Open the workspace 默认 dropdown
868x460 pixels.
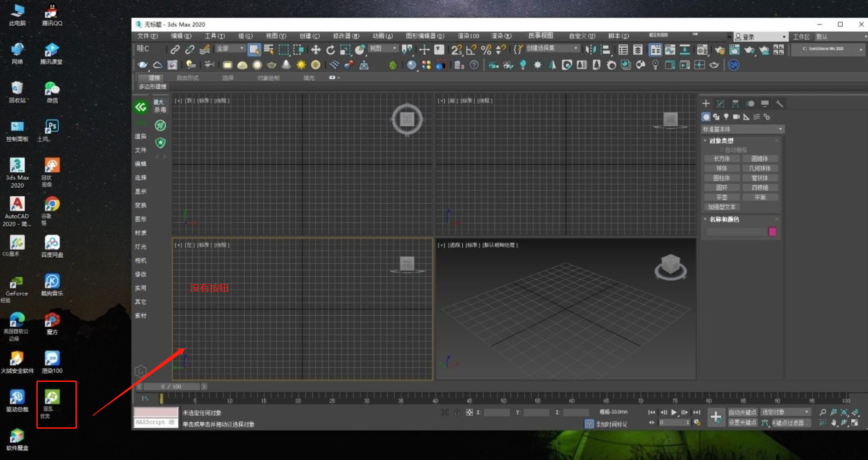(x=841, y=37)
